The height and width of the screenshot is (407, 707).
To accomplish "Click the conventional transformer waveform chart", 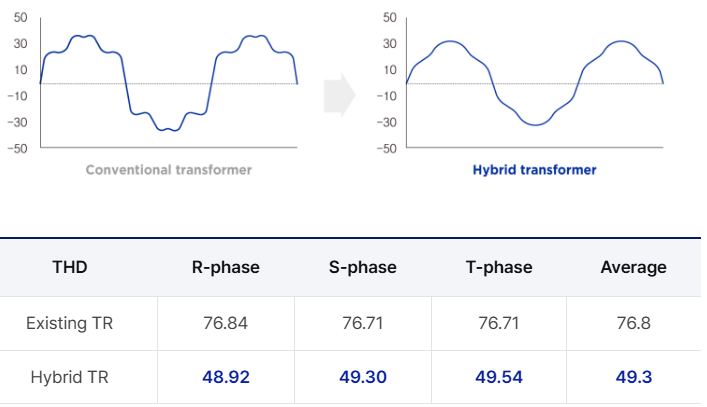I will tap(169, 82).
